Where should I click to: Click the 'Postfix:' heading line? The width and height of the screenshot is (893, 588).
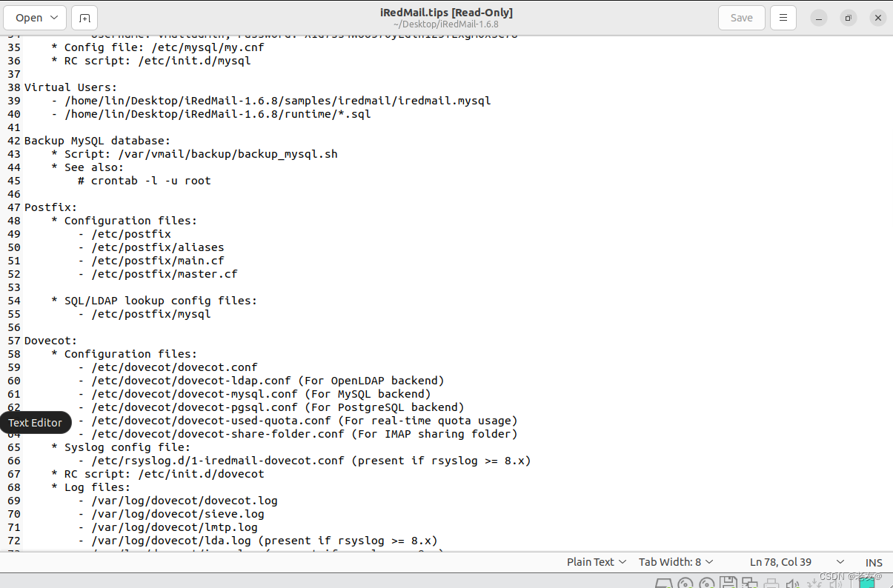50,207
